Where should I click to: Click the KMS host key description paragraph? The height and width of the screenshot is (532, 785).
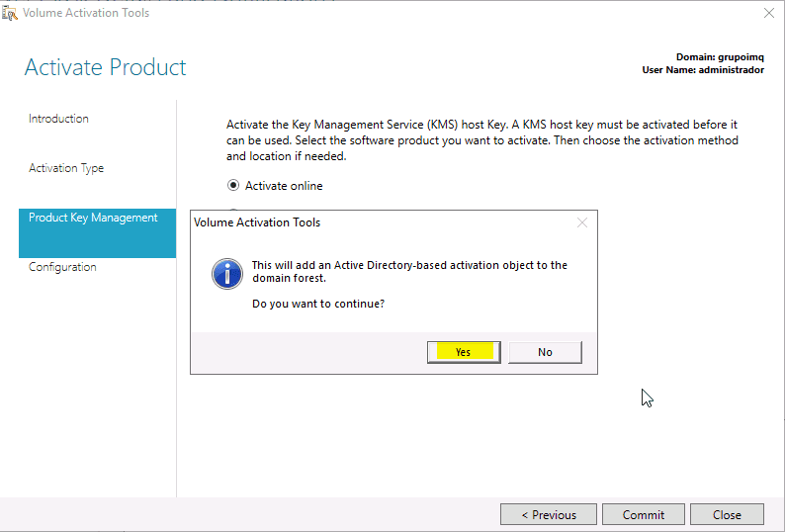click(x=481, y=140)
